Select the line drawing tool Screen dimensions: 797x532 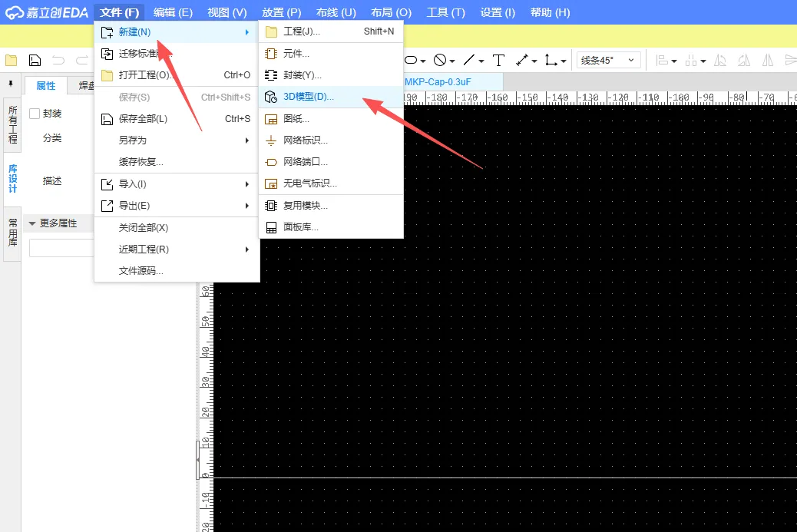(468, 61)
